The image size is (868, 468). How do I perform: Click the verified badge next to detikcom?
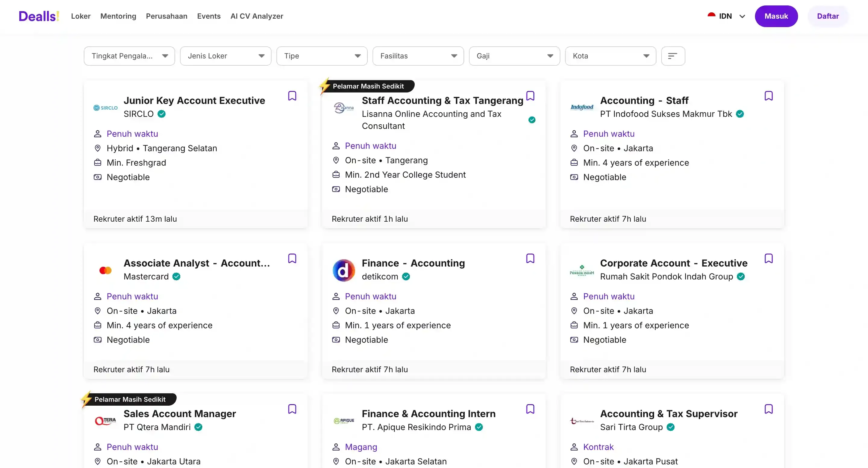(406, 276)
